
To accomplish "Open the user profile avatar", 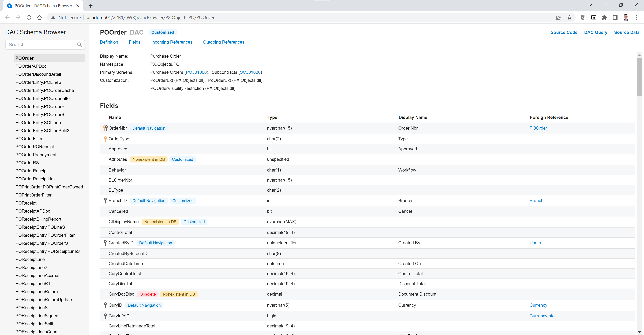I will click(x=626, y=17).
